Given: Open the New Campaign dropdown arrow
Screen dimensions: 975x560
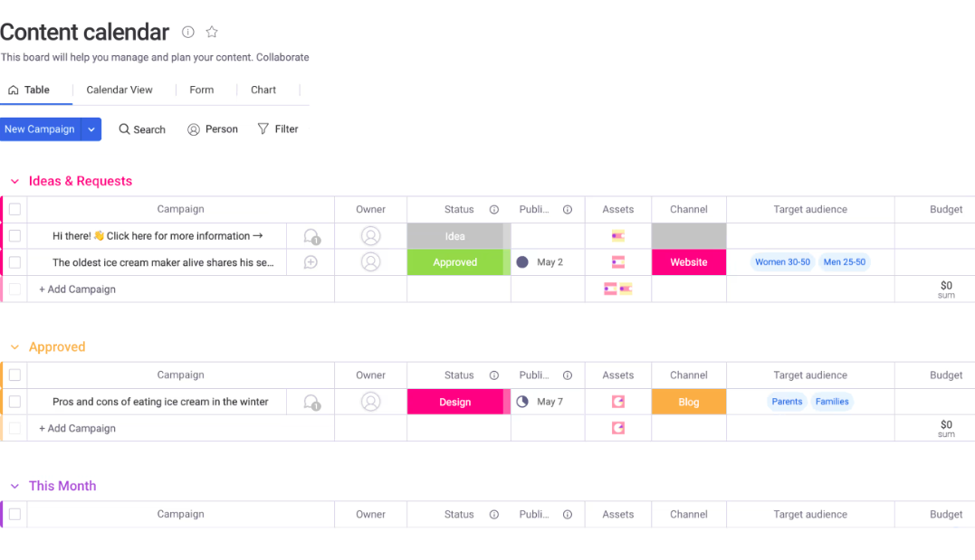Looking at the screenshot, I should pos(91,129).
